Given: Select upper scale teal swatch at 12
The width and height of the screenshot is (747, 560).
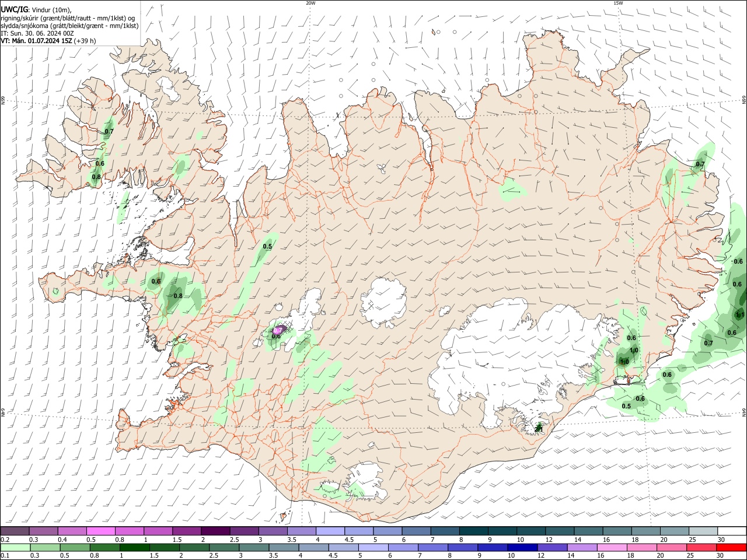Looking at the screenshot, I should click(x=560, y=531).
